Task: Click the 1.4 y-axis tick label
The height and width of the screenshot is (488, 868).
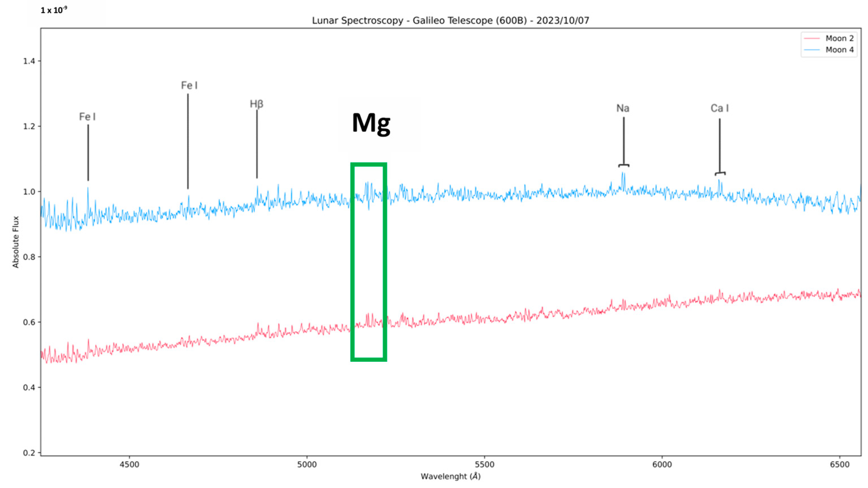Action: tap(29, 61)
